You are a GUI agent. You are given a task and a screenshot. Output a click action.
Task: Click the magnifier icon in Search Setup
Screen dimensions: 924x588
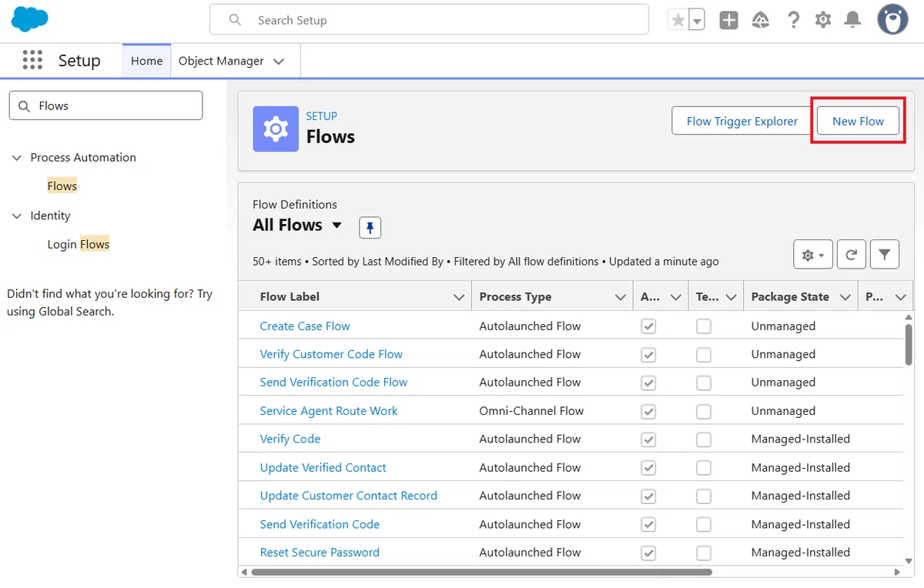pyautogui.click(x=236, y=20)
